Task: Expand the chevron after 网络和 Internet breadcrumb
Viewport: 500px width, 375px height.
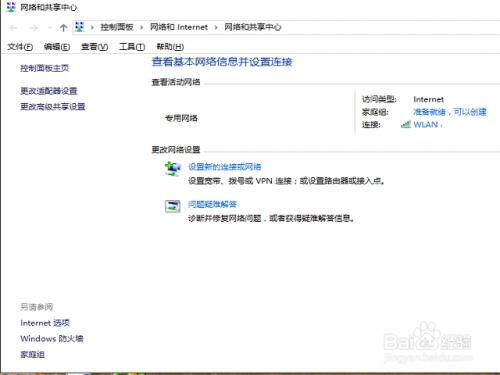Action: click(216, 27)
